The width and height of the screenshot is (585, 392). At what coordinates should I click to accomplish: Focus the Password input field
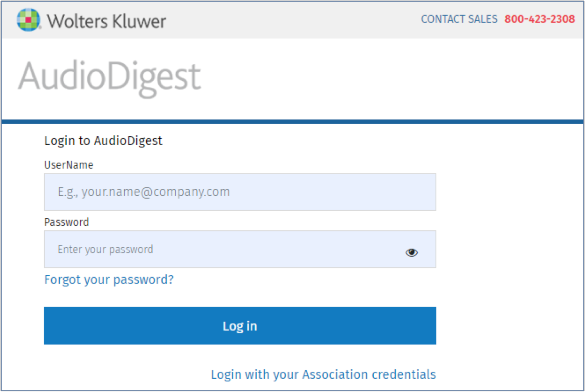[x=240, y=249]
